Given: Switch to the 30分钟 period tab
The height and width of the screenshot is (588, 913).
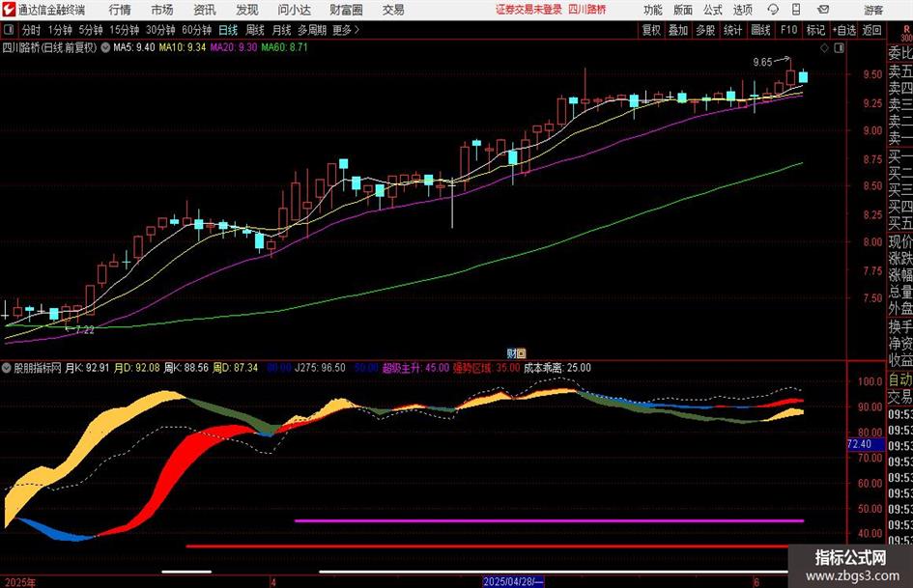Looking at the screenshot, I should point(160,30).
